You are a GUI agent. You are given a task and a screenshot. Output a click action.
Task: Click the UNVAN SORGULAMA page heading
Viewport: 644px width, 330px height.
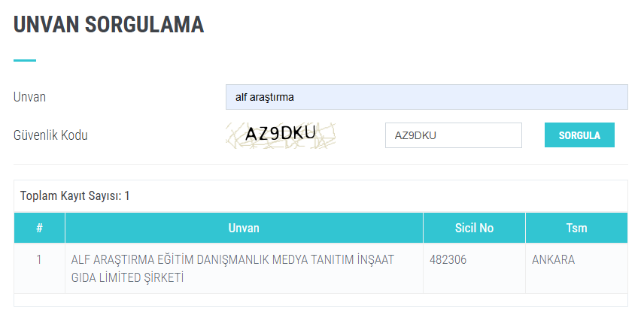click(x=108, y=24)
